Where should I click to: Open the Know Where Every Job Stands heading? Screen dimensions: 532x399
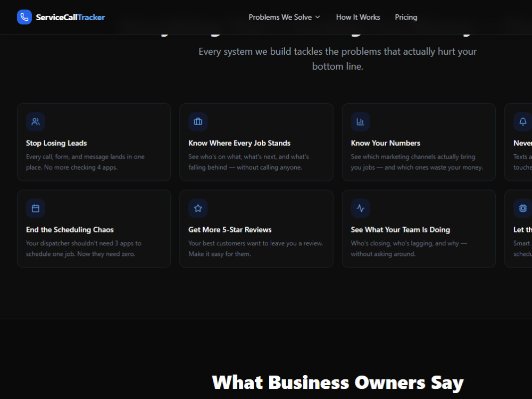(239, 143)
